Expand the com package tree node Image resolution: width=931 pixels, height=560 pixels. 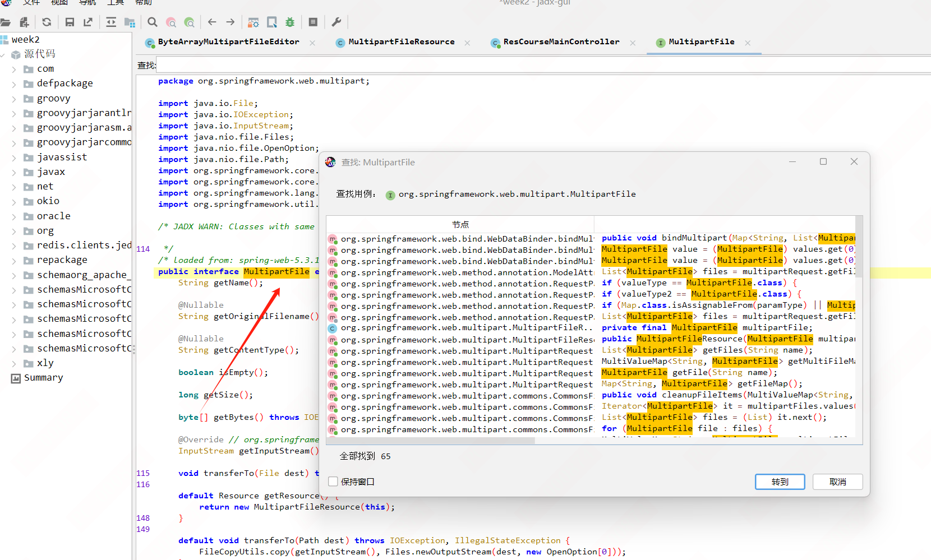pos(14,70)
